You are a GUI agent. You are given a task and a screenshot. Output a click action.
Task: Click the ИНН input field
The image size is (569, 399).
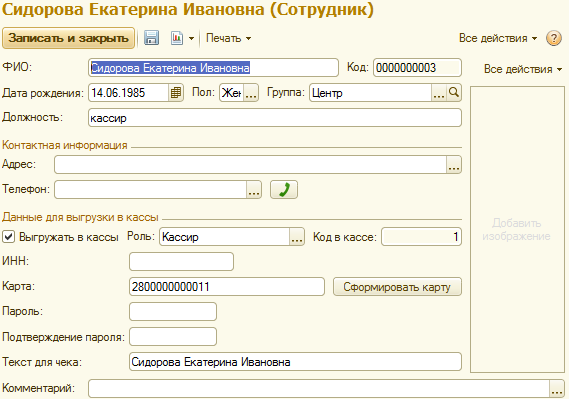(181, 262)
